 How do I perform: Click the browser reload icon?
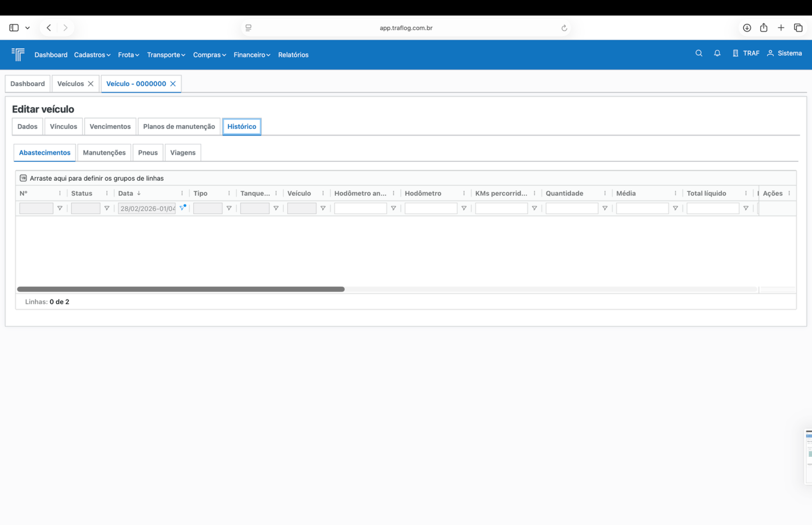[x=564, y=28]
